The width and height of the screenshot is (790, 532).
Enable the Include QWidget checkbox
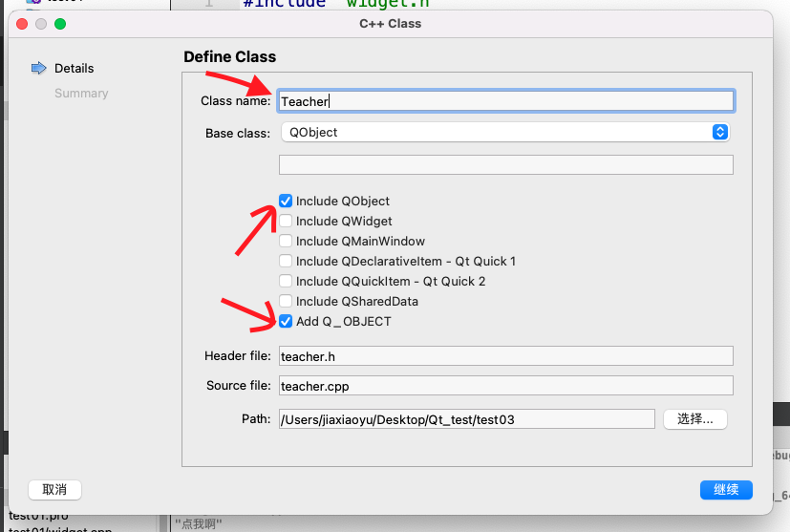pos(286,222)
